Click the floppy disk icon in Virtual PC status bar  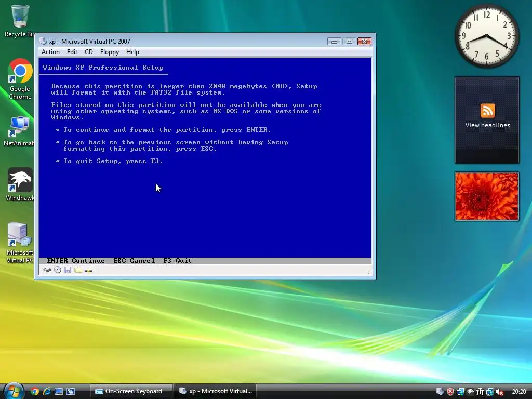(68, 270)
